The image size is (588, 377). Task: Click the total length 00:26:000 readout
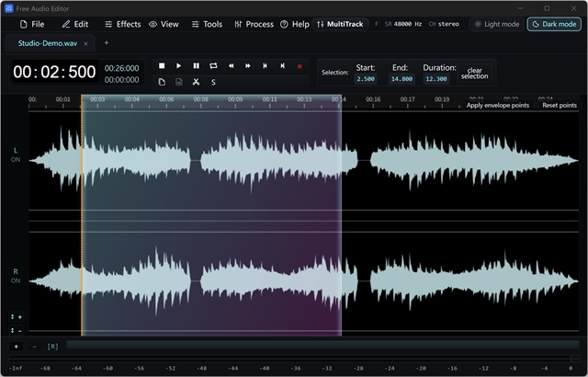pos(121,68)
